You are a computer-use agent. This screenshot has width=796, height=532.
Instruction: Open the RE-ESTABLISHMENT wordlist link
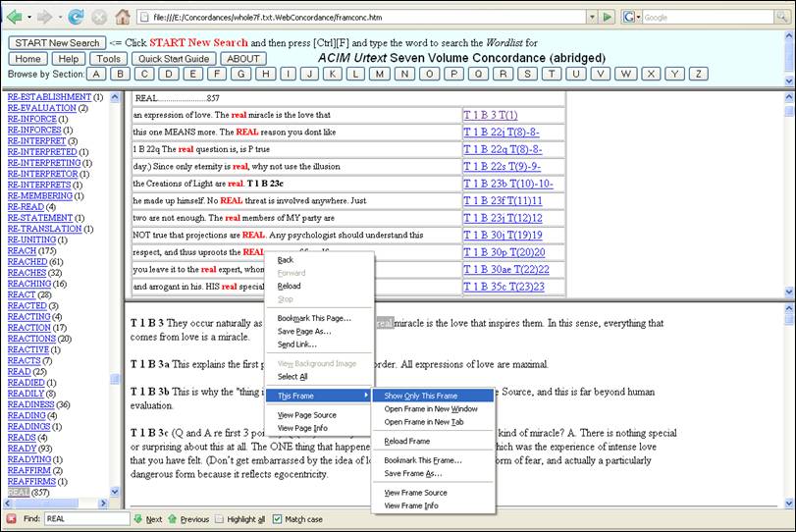(49, 97)
